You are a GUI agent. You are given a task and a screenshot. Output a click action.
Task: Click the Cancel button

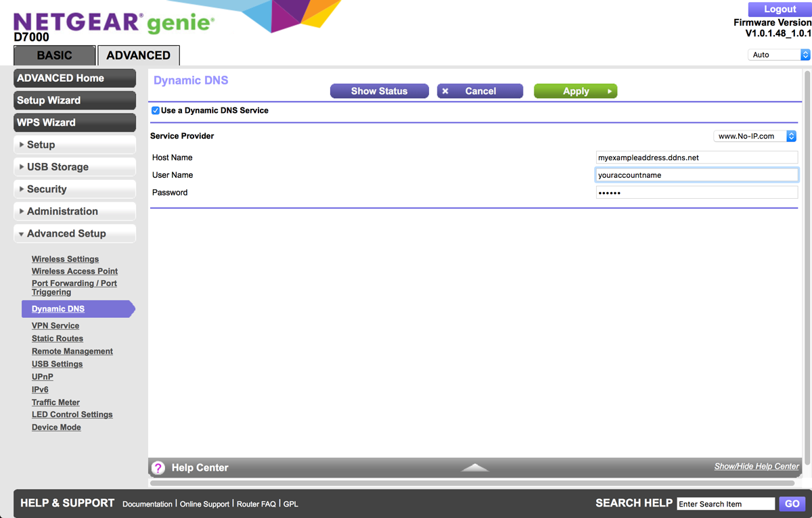tap(480, 91)
